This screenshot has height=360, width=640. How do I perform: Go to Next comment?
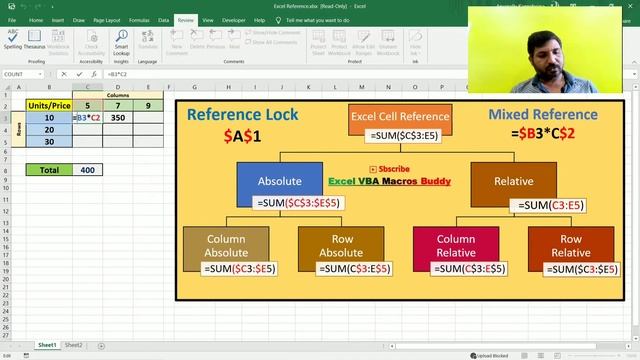[234, 40]
